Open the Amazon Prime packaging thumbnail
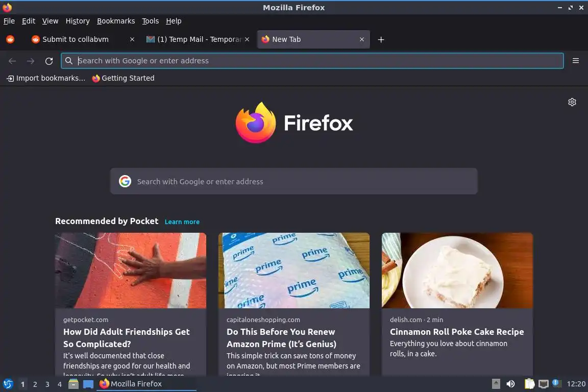This screenshot has height=392, width=588. pyautogui.click(x=293, y=271)
